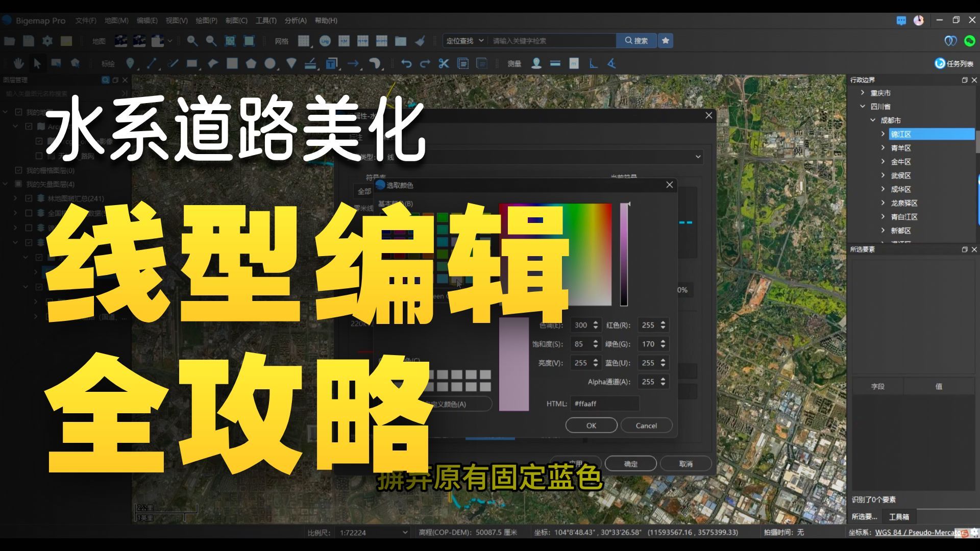Click the redo icon
Image resolution: width=980 pixels, height=551 pixels.
[425, 63]
